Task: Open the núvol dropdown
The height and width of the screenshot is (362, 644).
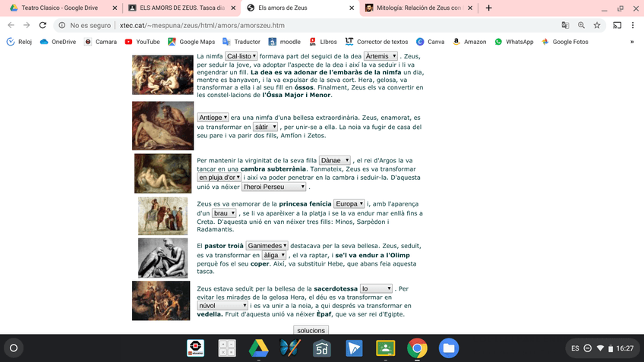Action: pyautogui.click(x=223, y=305)
